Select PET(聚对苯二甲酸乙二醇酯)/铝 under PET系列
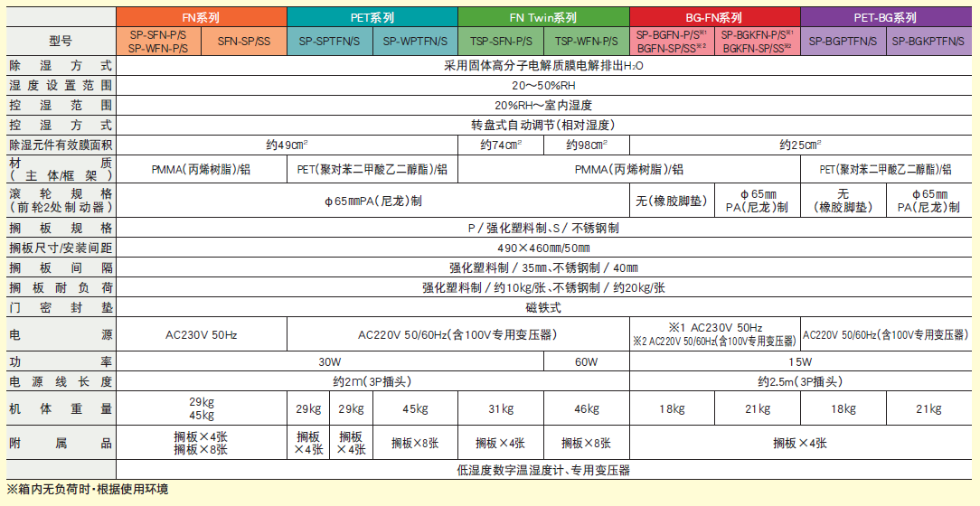The width and height of the screenshot is (980, 506). (372, 169)
